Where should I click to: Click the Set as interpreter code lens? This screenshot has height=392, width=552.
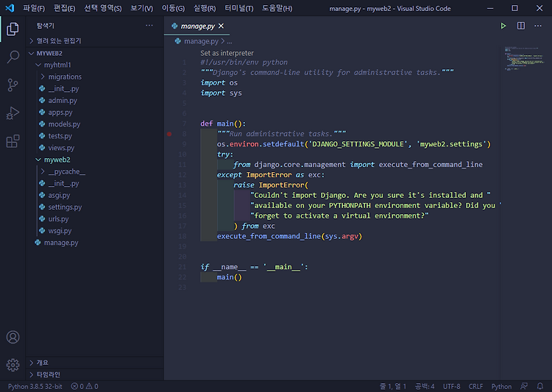[227, 53]
